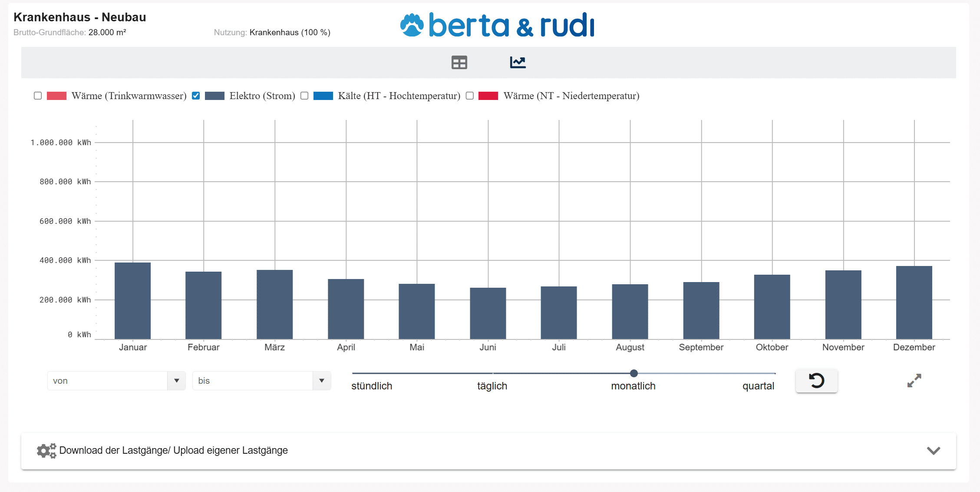Switch to the line chart view icon
This screenshot has width=980, height=492.
click(518, 63)
